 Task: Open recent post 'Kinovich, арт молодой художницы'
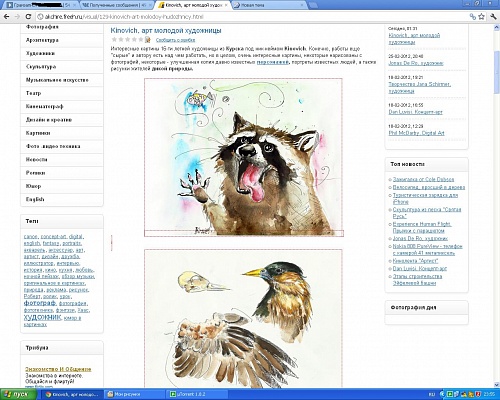tap(414, 39)
